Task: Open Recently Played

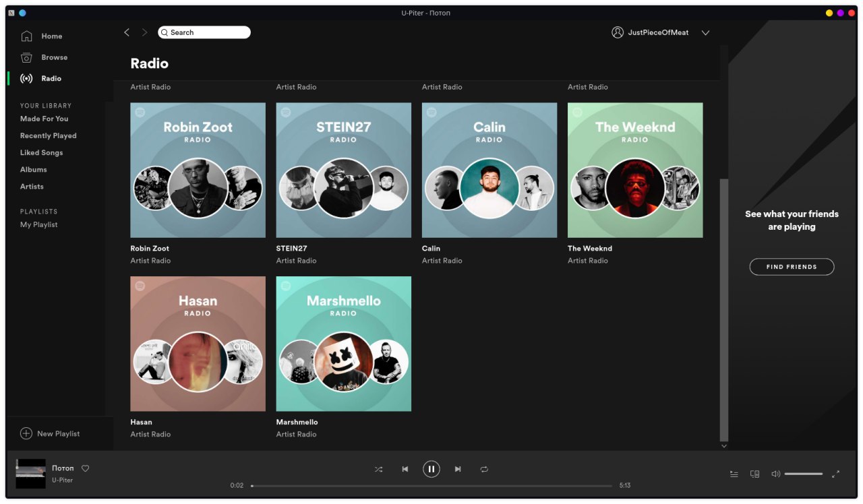Action: [48, 135]
